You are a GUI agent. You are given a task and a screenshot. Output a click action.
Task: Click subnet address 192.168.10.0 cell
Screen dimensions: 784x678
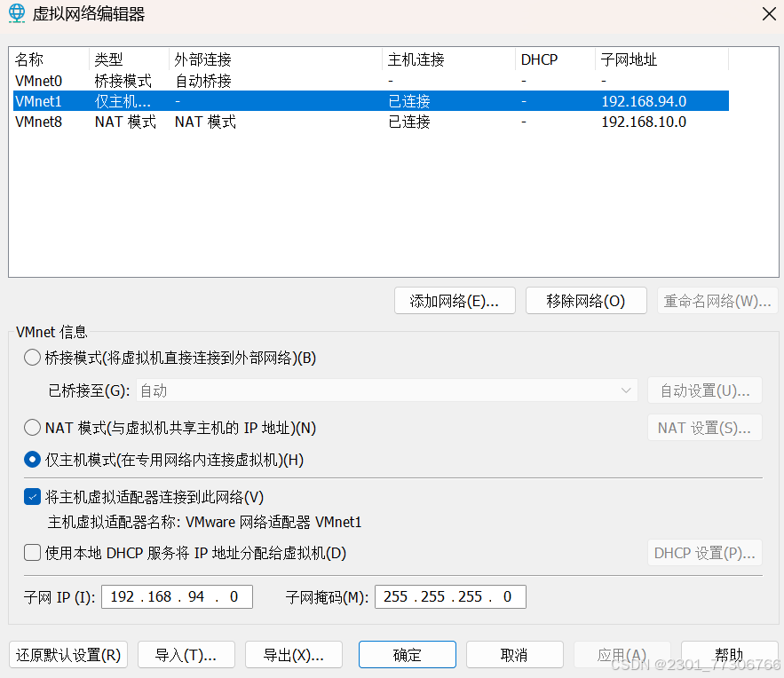[644, 122]
